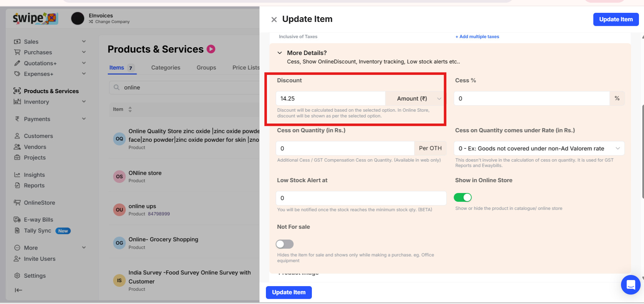
Task: Click Add multiple taxes link
Action: [x=477, y=36]
